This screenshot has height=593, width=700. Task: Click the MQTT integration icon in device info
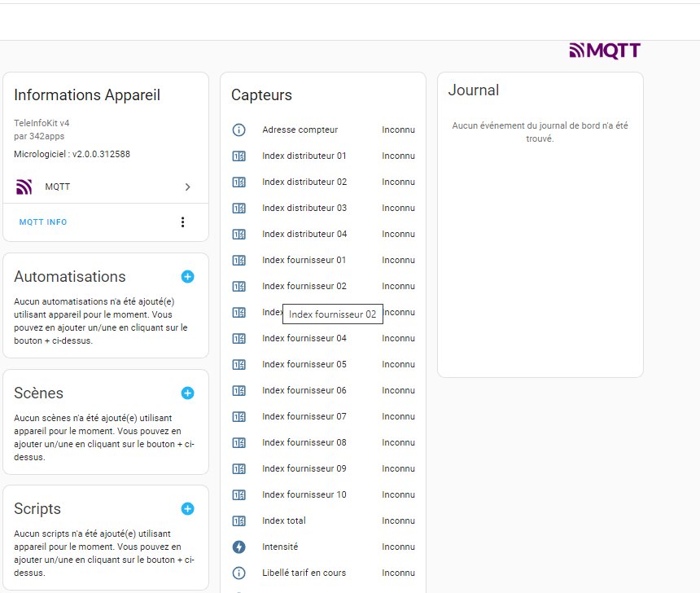click(24, 187)
